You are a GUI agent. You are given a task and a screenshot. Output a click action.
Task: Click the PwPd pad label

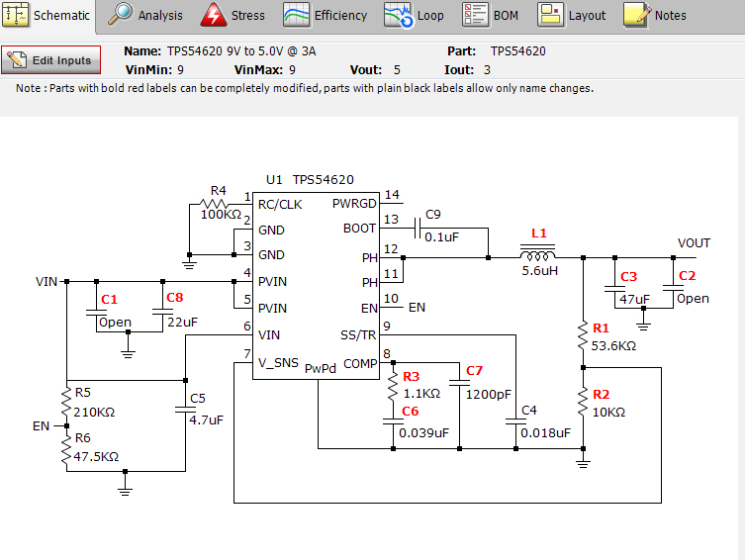pos(321,369)
